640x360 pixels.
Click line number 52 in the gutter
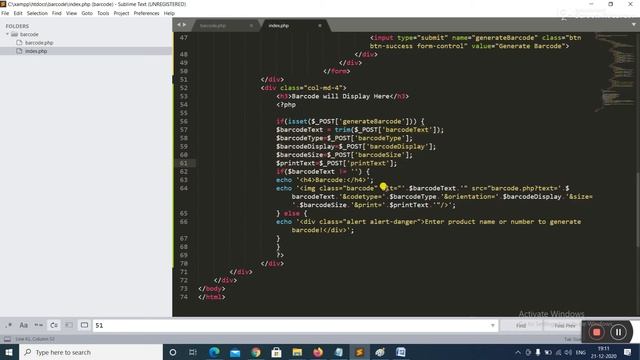point(184,88)
